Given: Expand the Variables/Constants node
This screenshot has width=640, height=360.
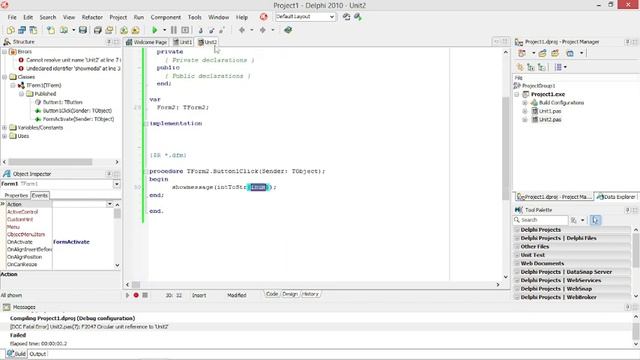Looking at the screenshot, I should click(4, 128).
